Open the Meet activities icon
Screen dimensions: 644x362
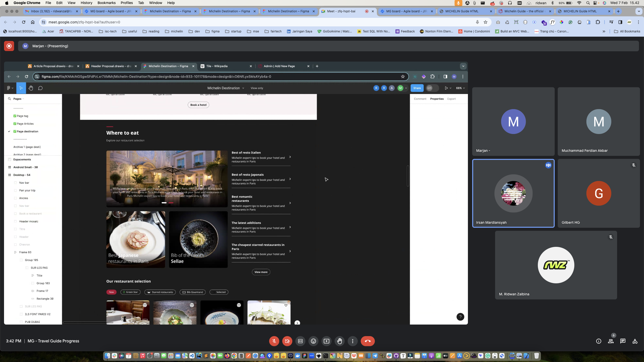click(635, 341)
